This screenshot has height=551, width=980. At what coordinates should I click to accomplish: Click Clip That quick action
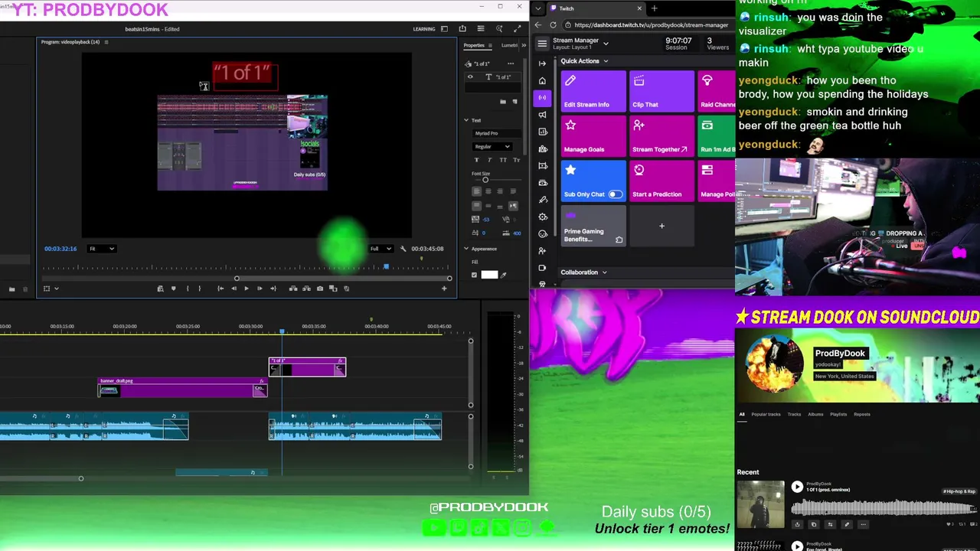[x=661, y=91]
